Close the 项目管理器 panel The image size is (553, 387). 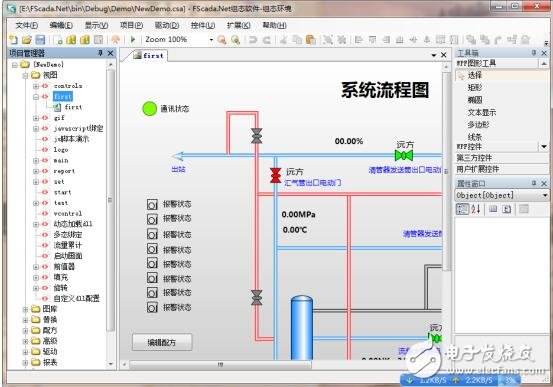110,53
